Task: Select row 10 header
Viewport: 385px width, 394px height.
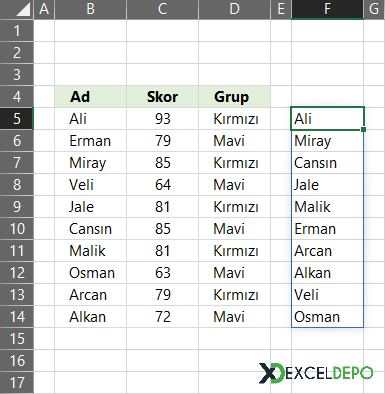Action: (x=17, y=229)
